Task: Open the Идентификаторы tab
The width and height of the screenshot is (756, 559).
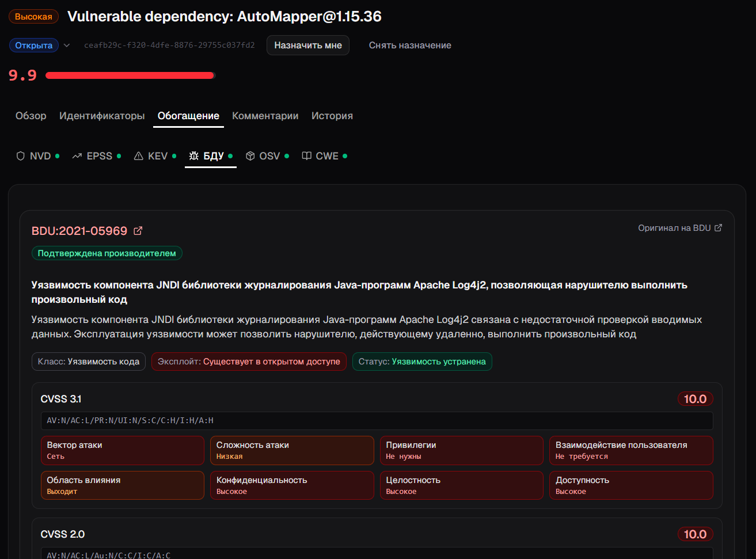Action: pyautogui.click(x=102, y=116)
